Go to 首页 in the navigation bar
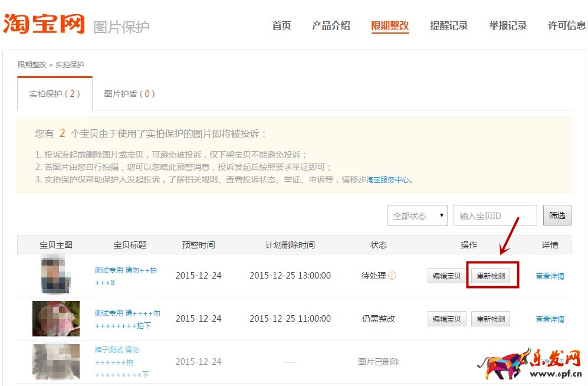 (281, 26)
